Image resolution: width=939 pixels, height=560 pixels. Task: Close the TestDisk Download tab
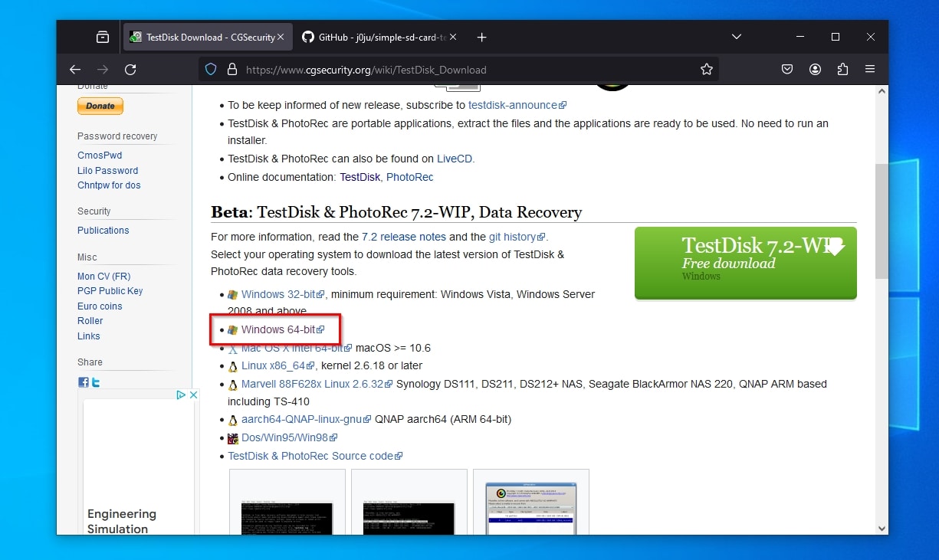click(281, 37)
